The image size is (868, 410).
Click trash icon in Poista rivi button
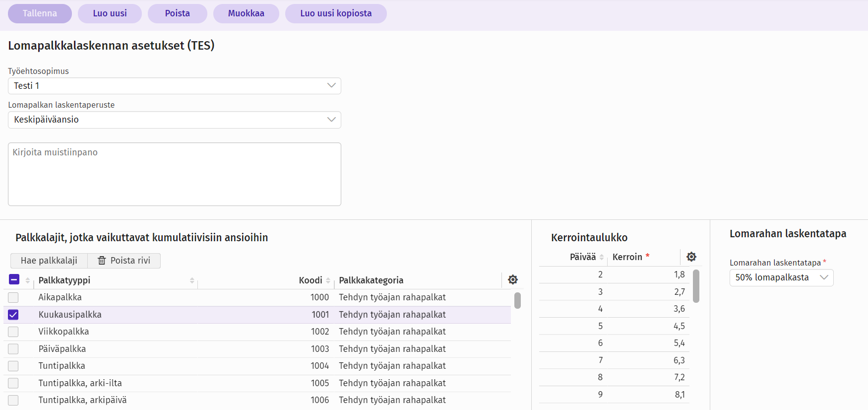[102, 261]
